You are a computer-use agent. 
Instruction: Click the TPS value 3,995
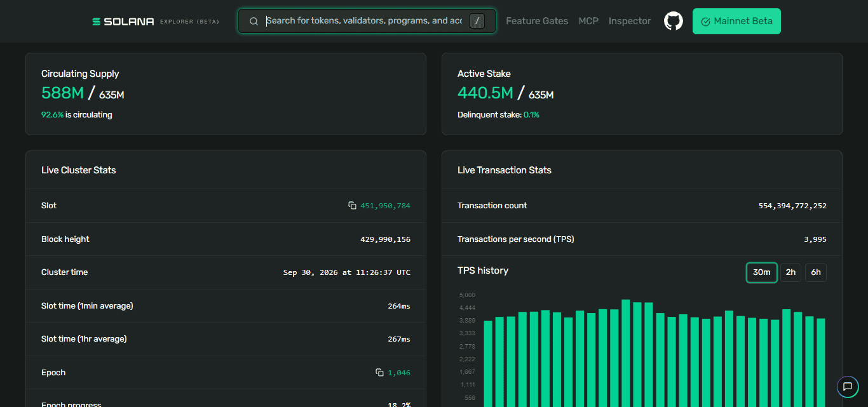pos(815,239)
